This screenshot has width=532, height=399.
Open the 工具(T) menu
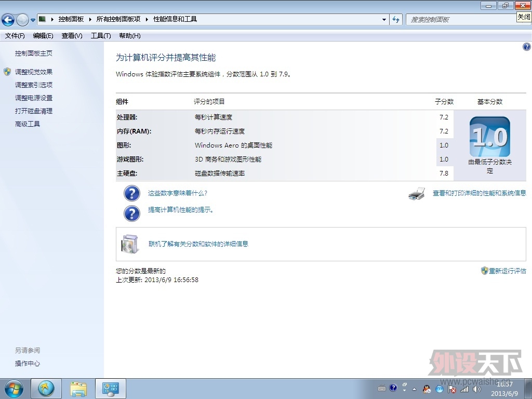(101, 36)
